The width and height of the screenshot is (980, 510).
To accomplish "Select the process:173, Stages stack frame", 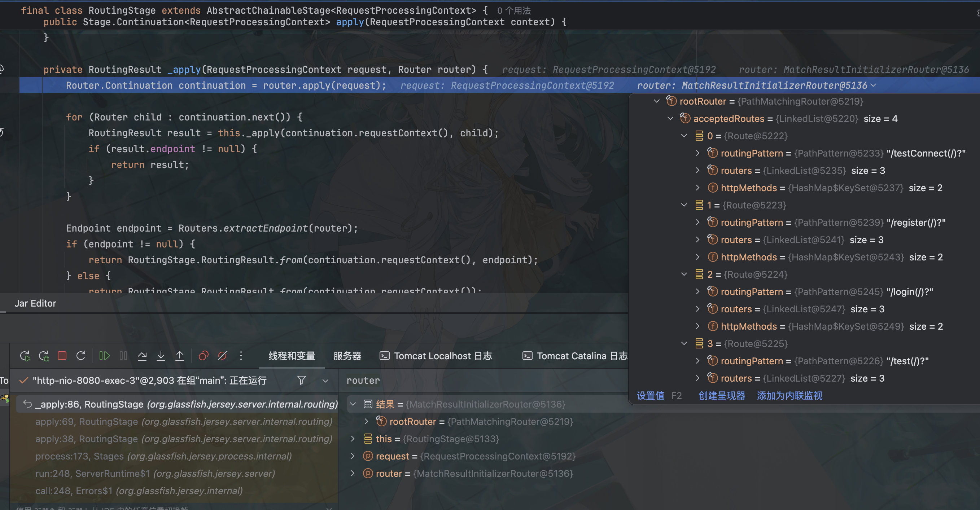I will (163, 456).
